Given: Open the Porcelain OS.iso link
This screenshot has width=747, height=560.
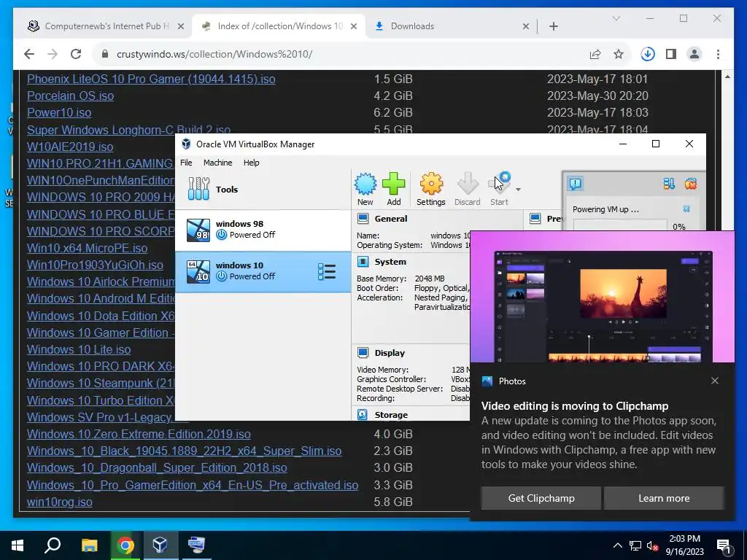Looking at the screenshot, I should pyautogui.click(x=71, y=96).
